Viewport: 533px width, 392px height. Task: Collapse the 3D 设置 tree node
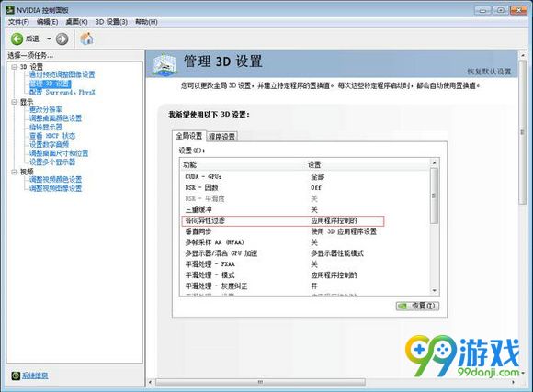tap(15, 67)
